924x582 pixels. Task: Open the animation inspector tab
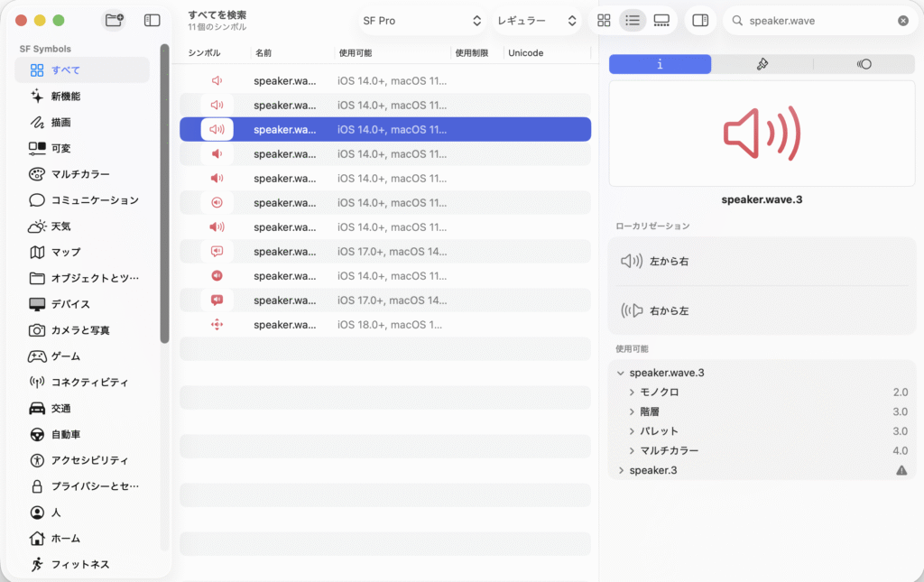pyautogui.click(x=864, y=64)
